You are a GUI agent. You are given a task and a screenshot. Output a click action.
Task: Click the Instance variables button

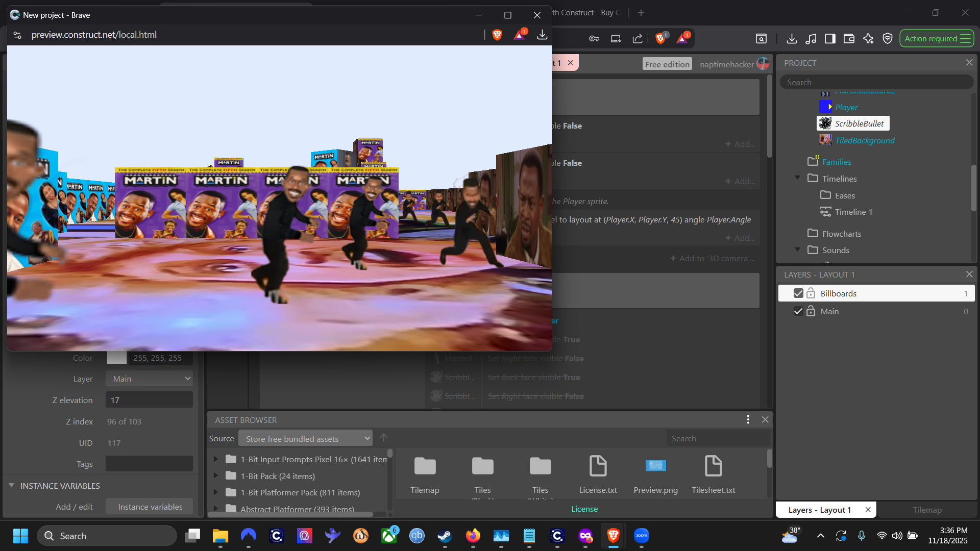[x=150, y=507]
